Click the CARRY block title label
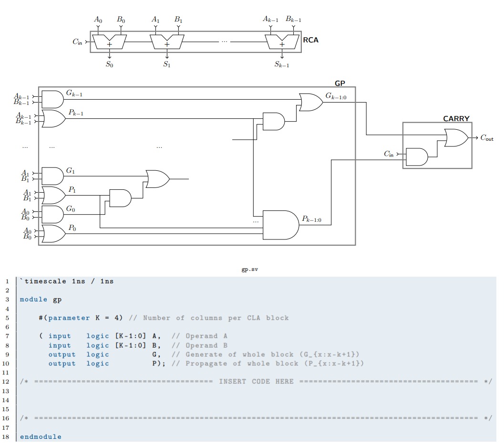 455,118
